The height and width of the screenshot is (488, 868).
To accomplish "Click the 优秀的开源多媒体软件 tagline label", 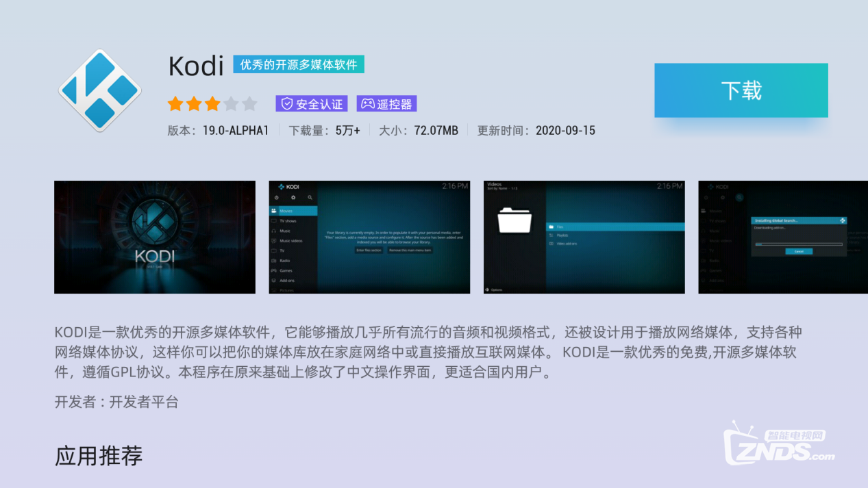I will [x=299, y=64].
